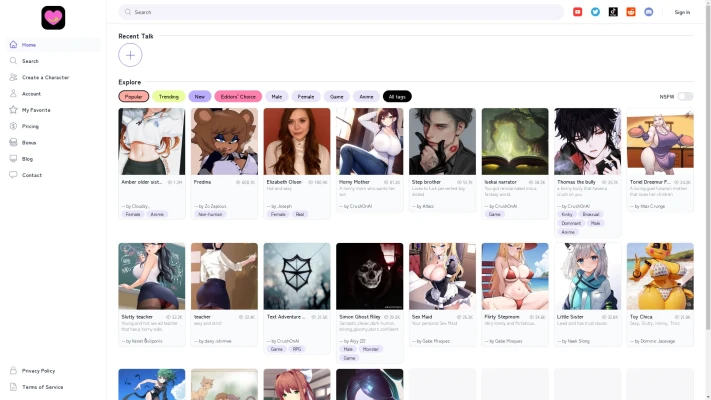Click the plus button under Recent Talk
This screenshot has width=711, height=400.
tap(130, 55)
